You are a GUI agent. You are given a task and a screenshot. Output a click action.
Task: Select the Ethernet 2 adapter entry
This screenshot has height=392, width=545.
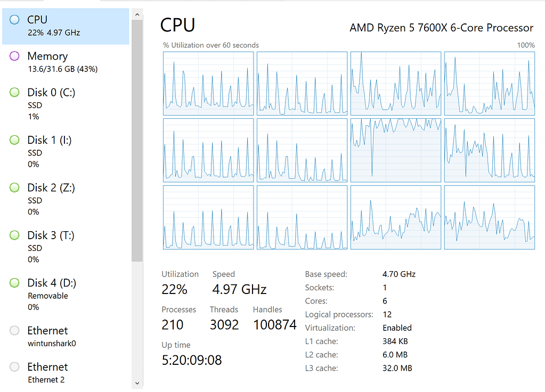48,372
